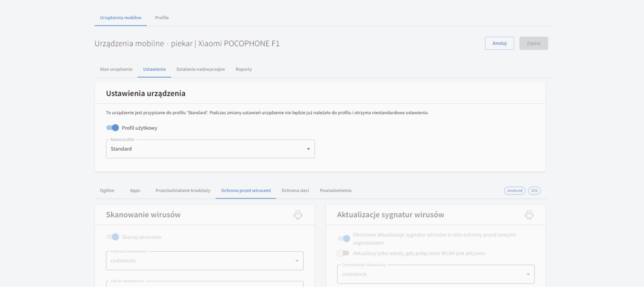The width and height of the screenshot is (644, 288).
Task: Open the Apps settings tab
Action: coord(135,190)
